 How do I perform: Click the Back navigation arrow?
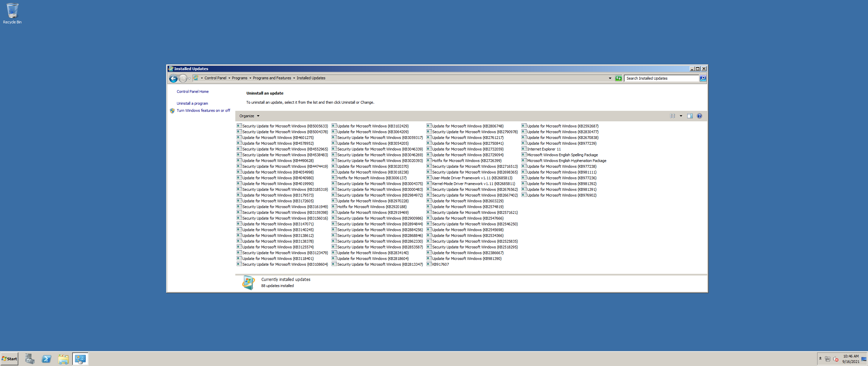[173, 79]
